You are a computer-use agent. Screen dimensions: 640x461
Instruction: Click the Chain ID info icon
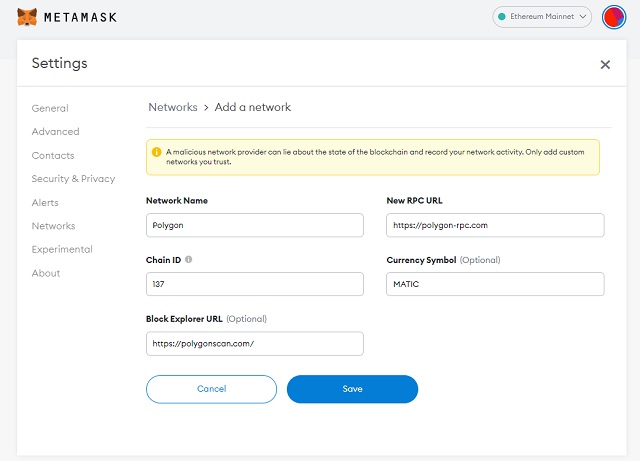[x=189, y=259]
